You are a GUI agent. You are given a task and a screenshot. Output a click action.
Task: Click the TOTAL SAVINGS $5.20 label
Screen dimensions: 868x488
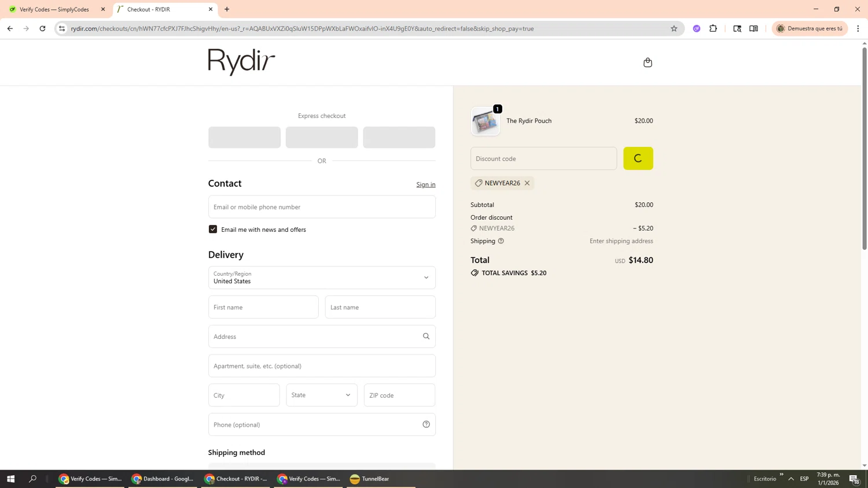tap(514, 273)
